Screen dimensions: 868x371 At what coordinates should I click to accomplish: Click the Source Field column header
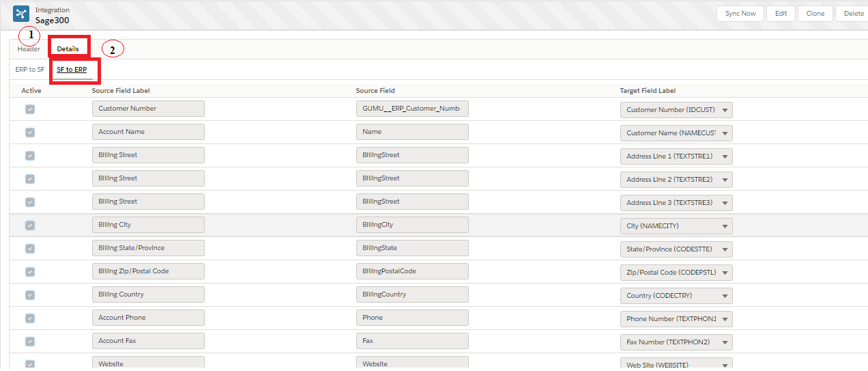pyautogui.click(x=375, y=91)
